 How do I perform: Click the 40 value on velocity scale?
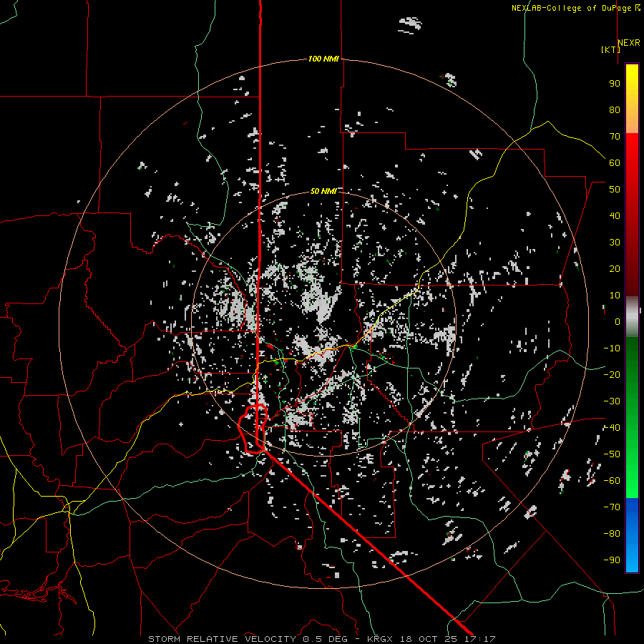(x=615, y=215)
